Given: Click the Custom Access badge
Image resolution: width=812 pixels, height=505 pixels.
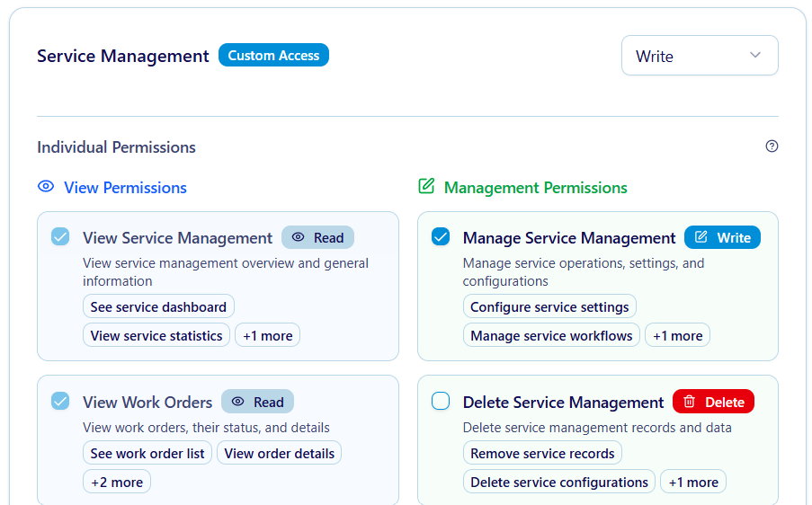Looking at the screenshot, I should coord(273,56).
